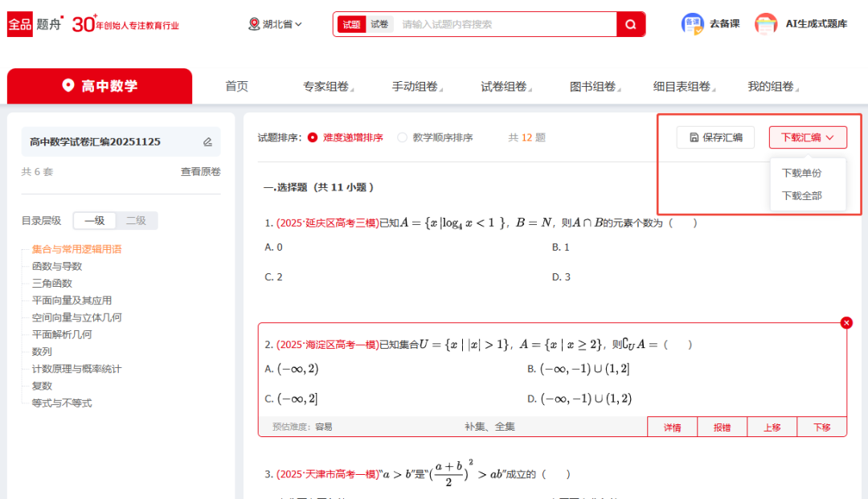Select 函数与导数 in the tree
The image size is (868, 499).
(57, 266)
